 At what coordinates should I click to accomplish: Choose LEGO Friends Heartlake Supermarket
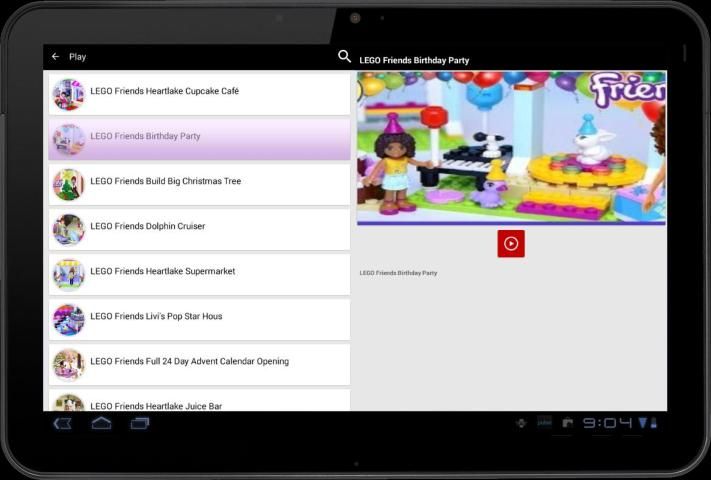tap(200, 272)
